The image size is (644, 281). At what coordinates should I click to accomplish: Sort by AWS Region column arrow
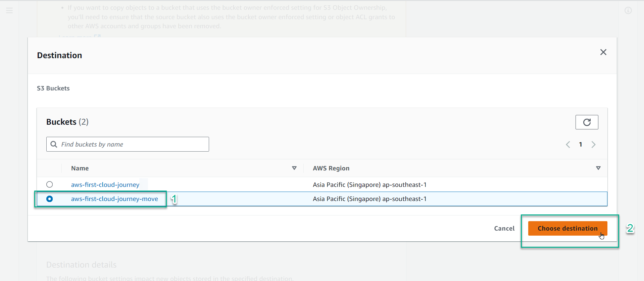(x=598, y=168)
